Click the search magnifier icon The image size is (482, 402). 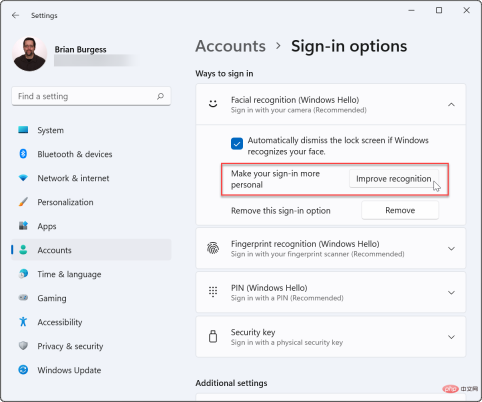click(x=160, y=96)
